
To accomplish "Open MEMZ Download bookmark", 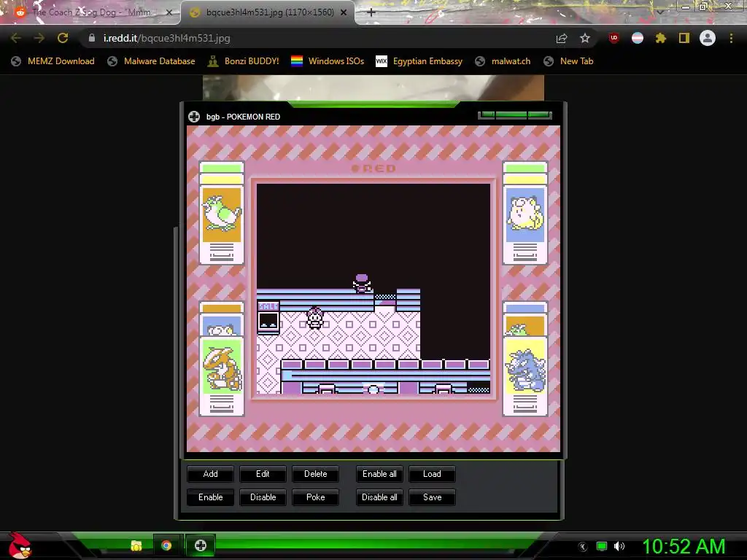I will point(53,61).
